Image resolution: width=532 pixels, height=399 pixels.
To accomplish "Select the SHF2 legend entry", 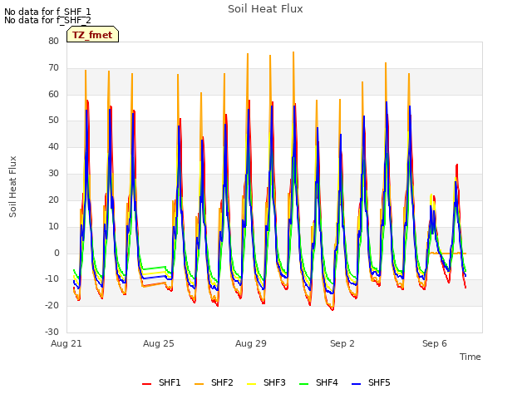I will tap(214, 382).
